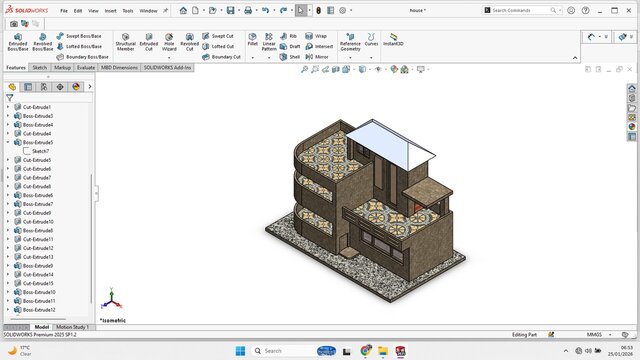Viewport: 640px width, 360px height.
Task: Switch to the Evaluate tab
Action: point(86,67)
